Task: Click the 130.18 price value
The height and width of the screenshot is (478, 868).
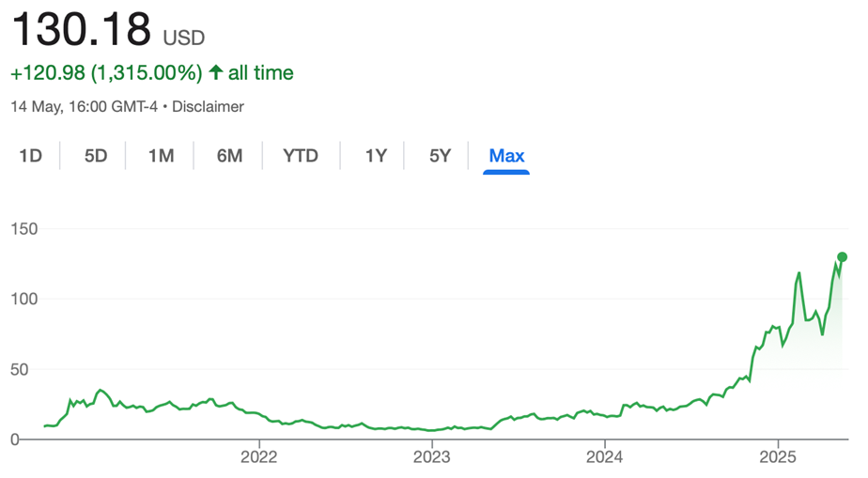Action: click(81, 29)
